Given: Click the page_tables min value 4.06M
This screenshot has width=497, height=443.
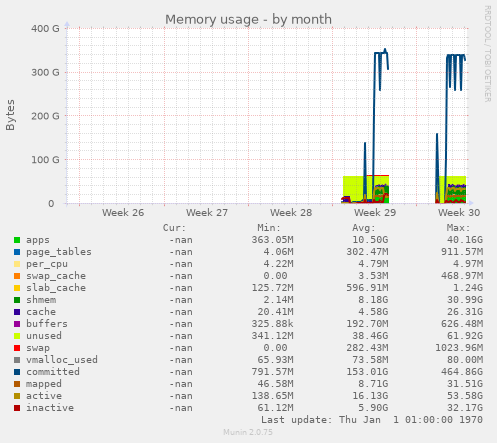Looking at the screenshot, I should pos(279,252).
